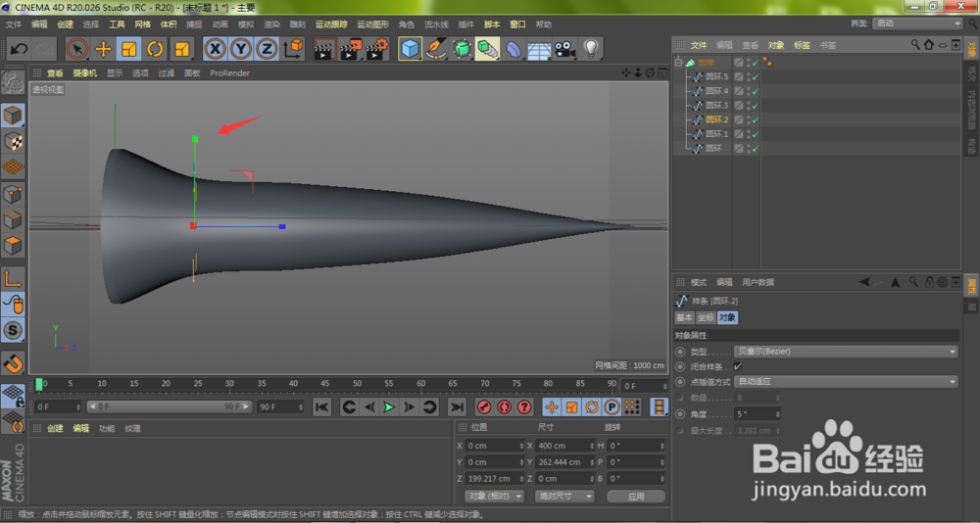This screenshot has width=980, height=523.
Task: Switch the coordinate system icon
Action: pos(292,49)
